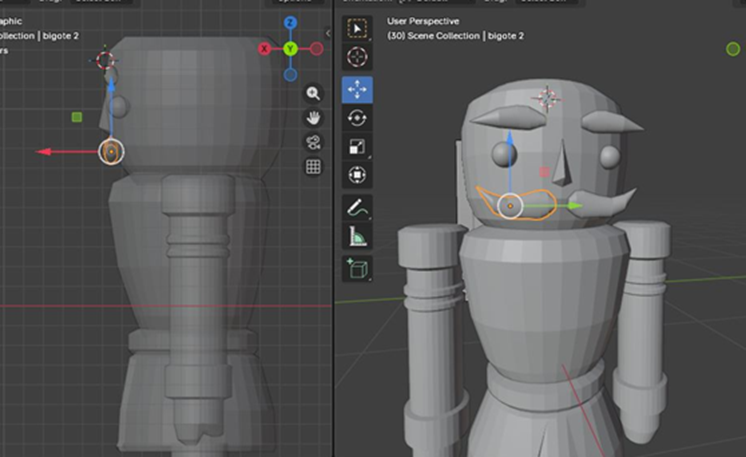Click the zoom magnifier in left viewport
746x457 pixels.
tap(313, 93)
